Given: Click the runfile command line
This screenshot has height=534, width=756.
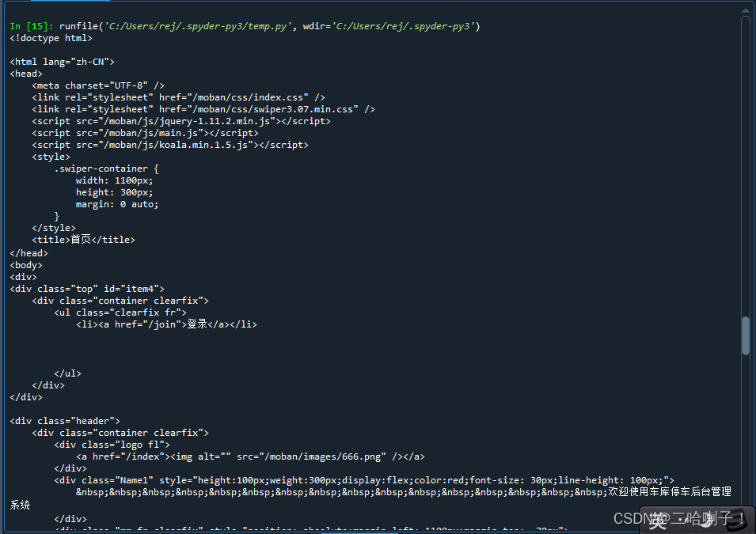Looking at the screenshot, I should coord(269,26).
